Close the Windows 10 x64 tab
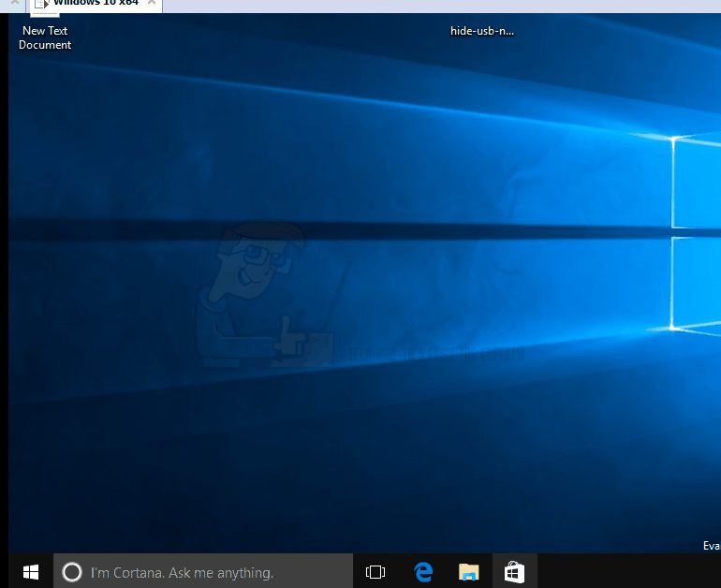721x588 pixels. 153,4
